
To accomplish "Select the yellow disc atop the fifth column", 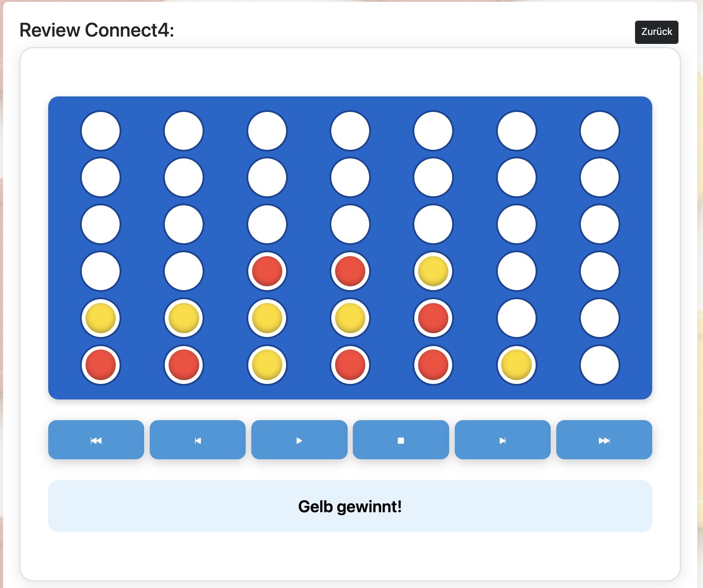I will click(433, 271).
